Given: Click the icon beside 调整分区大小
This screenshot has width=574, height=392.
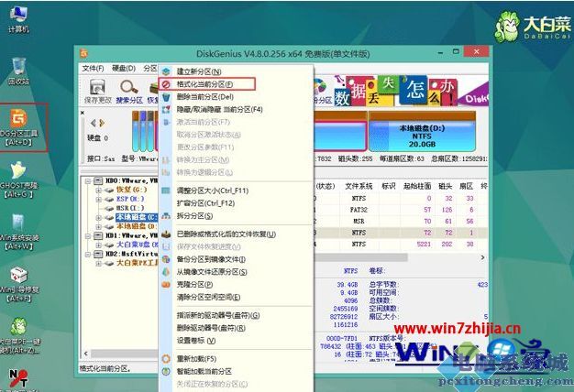Looking at the screenshot, I should pos(166,191).
